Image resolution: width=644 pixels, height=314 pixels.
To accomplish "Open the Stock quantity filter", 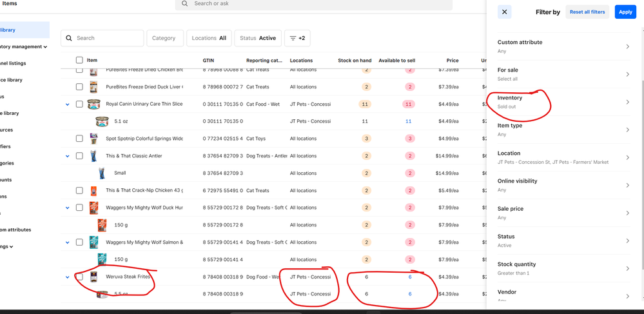I will tap(563, 268).
